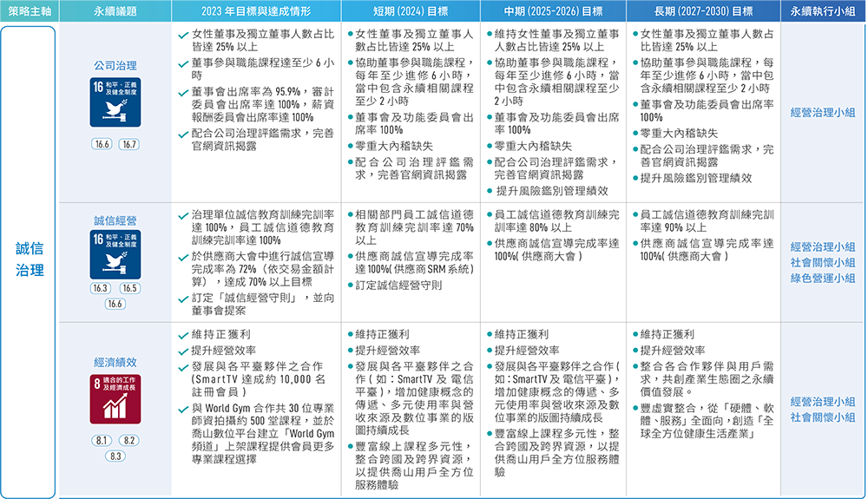The width and height of the screenshot is (868, 499).
Task: Click the SDG 16 dove icon under 公司治理
Action: point(115,102)
